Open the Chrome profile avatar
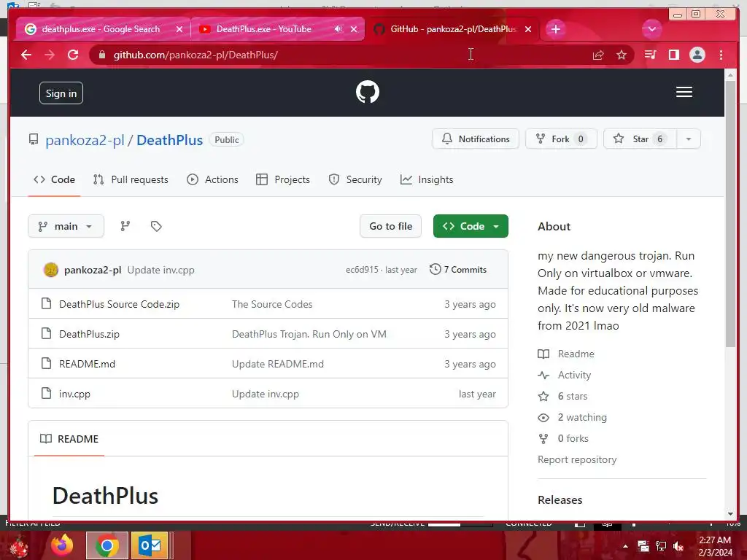Image resolution: width=747 pixels, height=560 pixels. (697, 55)
